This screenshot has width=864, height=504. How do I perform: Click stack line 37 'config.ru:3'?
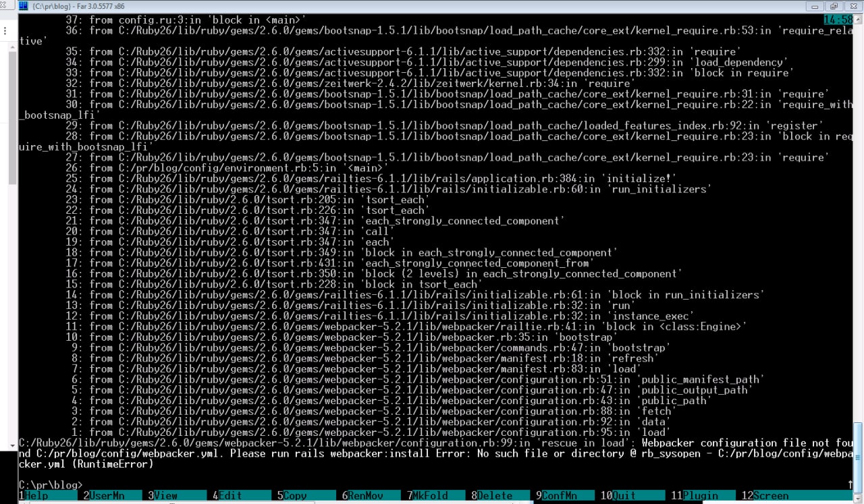186,20
